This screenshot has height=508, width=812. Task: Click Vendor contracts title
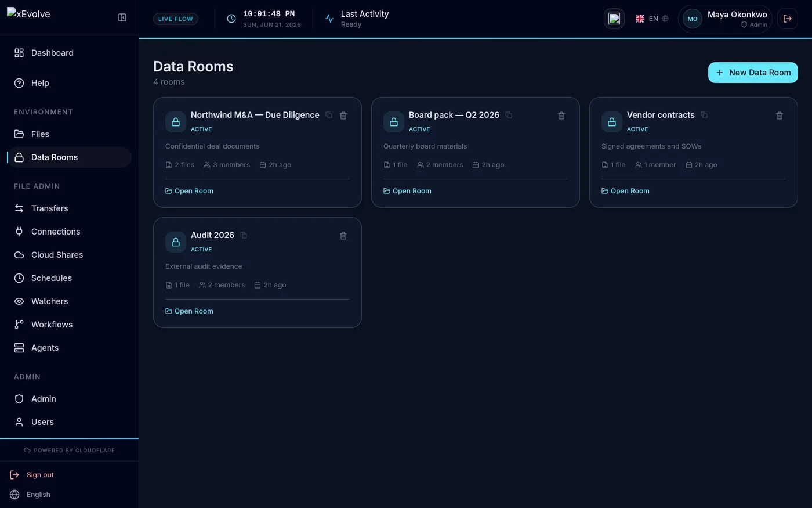[x=661, y=115]
